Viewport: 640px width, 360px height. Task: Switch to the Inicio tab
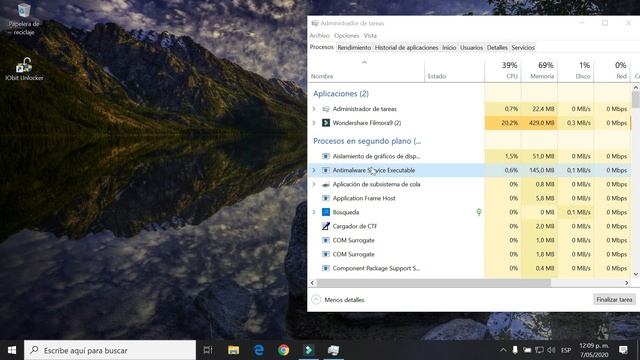click(449, 48)
